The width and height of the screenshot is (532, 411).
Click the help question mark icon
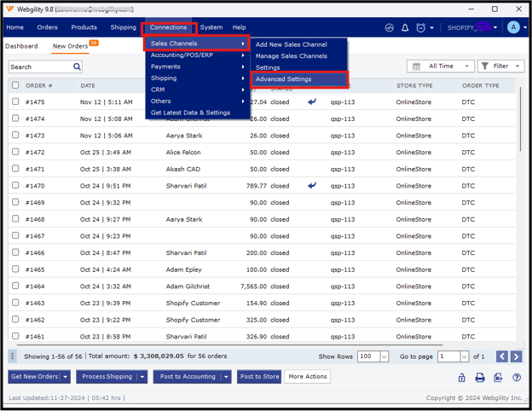[516, 377]
